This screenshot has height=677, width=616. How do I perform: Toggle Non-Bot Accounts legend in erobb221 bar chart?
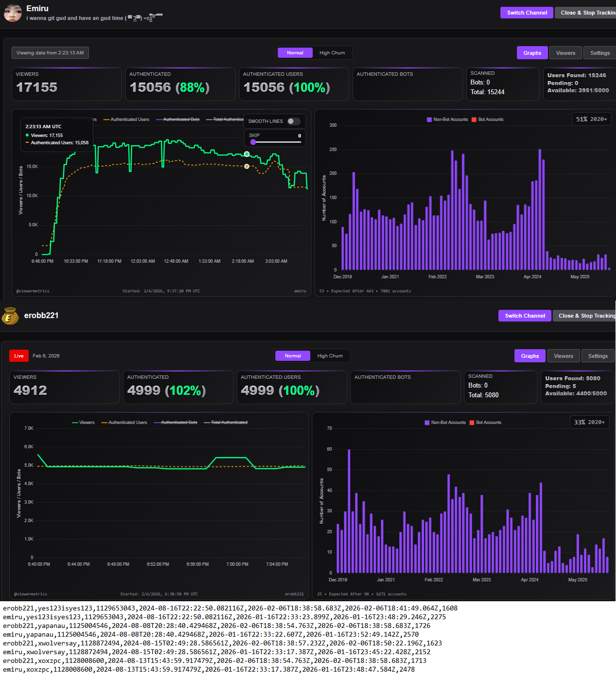[445, 423]
